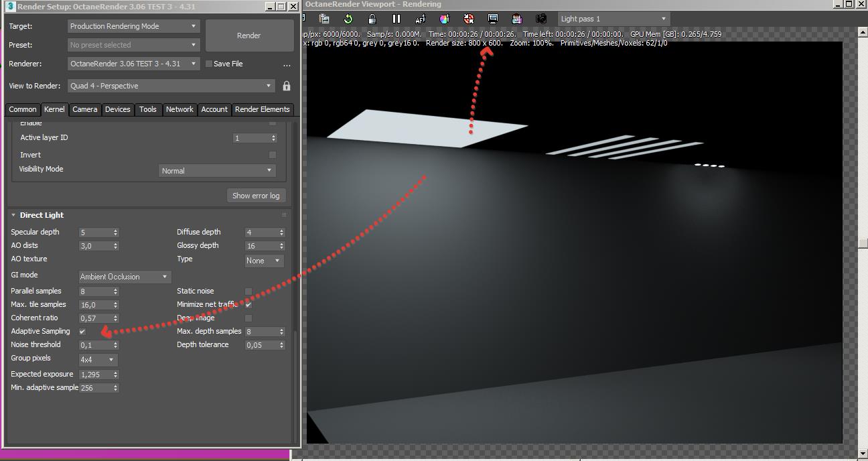Restart rendering with the green refresh icon
The height and width of the screenshot is (461, 868).
click(348, 19)
